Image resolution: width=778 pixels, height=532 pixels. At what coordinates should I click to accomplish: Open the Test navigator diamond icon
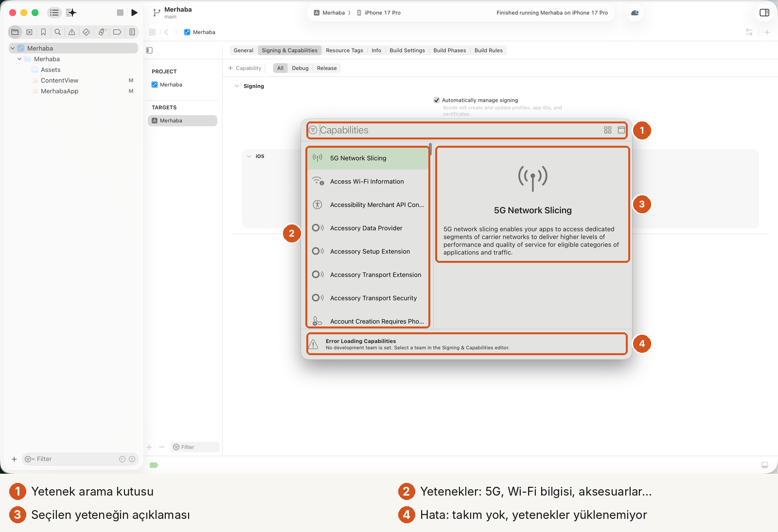tap(86, 32)
